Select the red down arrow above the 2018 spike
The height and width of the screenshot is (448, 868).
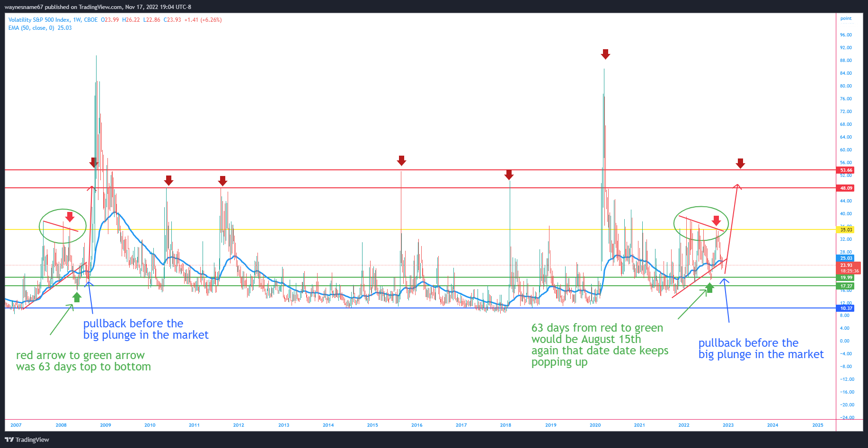pos(509,175)
